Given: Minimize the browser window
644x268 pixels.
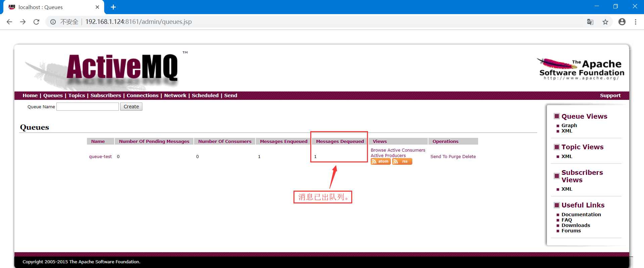Looking at the screenshot, I should [597, 6].
